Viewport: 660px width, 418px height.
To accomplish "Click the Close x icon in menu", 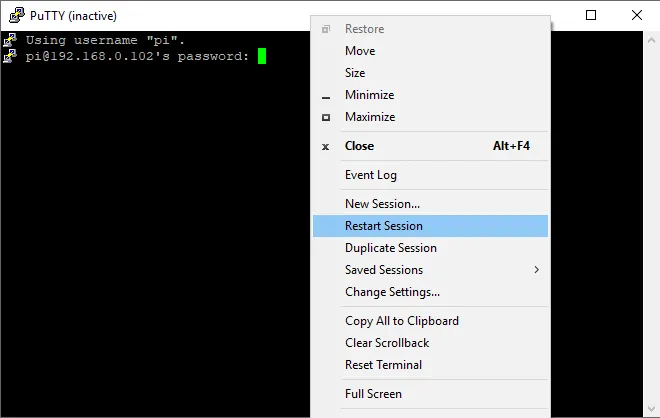I will (325, 147).
